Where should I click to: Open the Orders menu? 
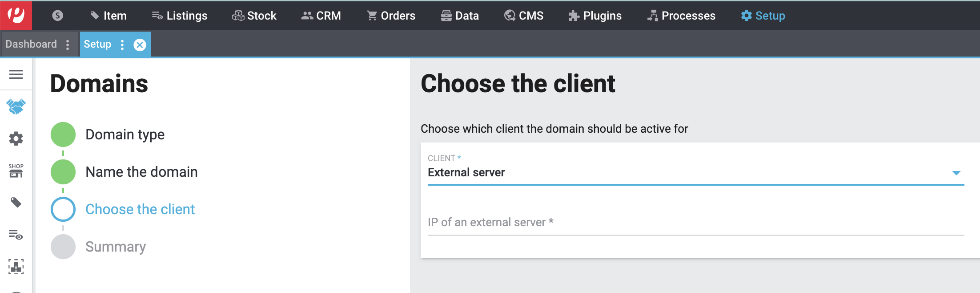[391, 16]
